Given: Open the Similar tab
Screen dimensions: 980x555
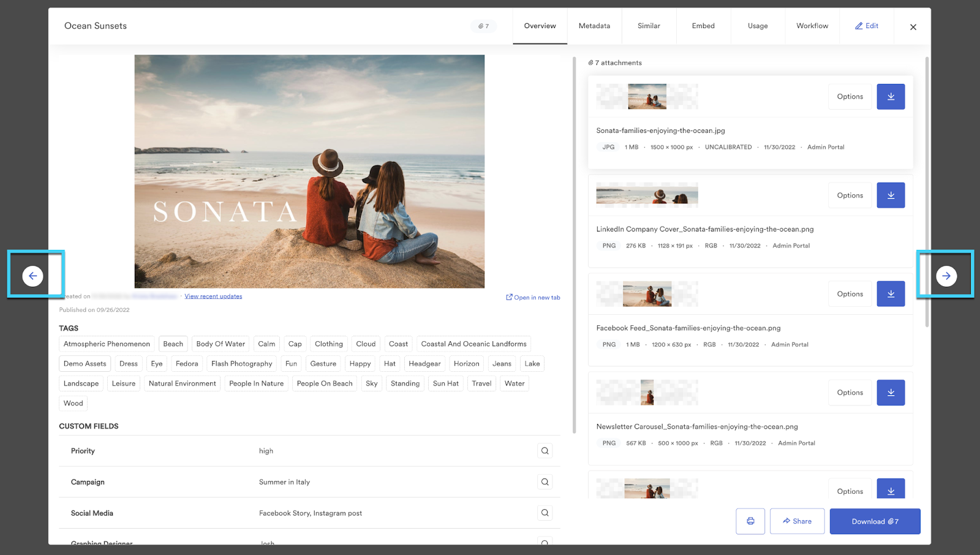Looking at the screenshot, I should coord(649,26).
